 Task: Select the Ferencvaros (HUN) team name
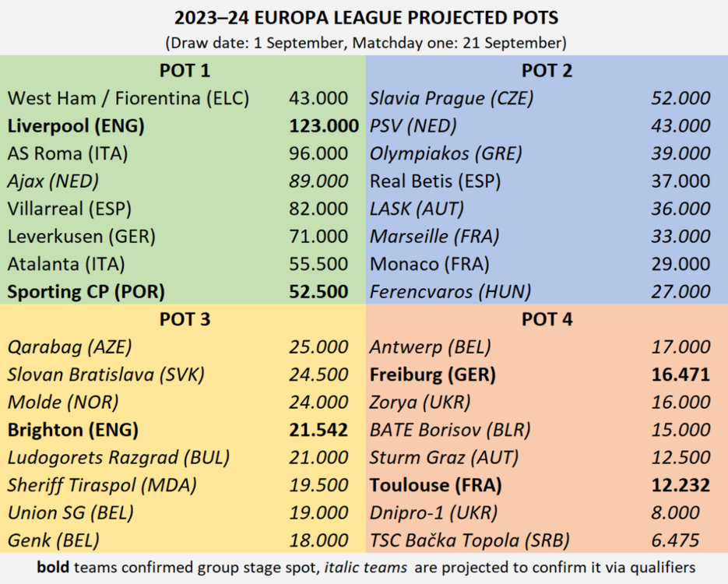(x=450, y=291)
